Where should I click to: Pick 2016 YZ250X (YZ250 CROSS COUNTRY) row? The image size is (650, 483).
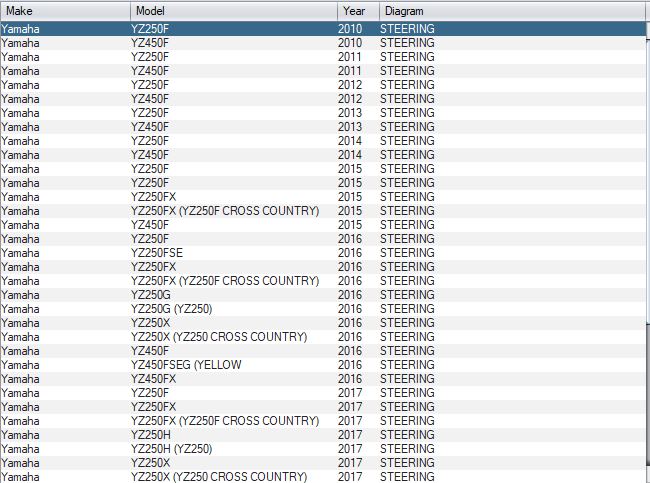click(x=323, y=337)
